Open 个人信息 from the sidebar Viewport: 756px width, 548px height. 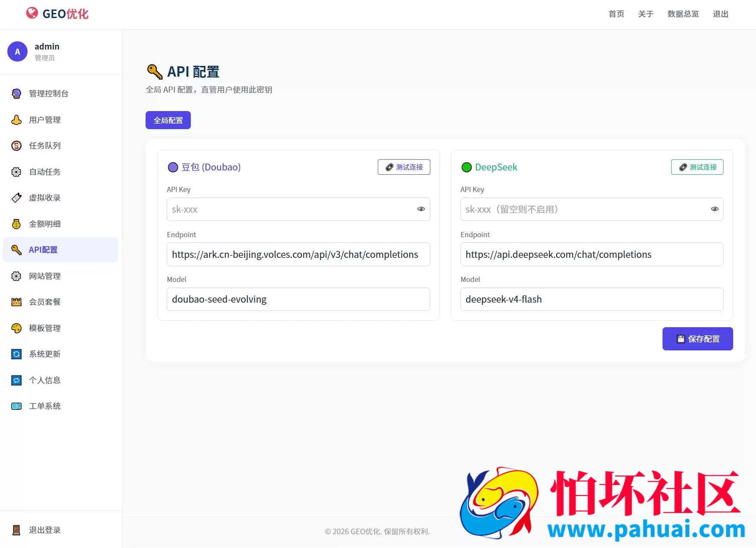point(60,380)
